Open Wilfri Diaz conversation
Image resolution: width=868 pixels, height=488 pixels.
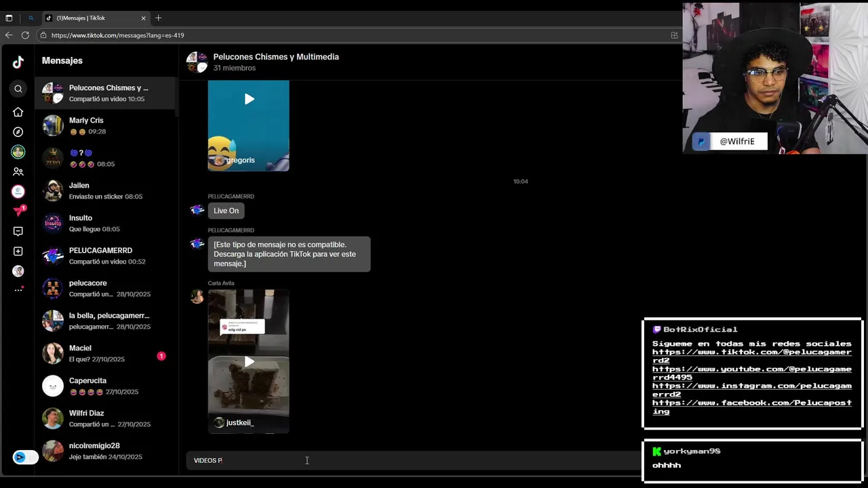tap(105, 418)
